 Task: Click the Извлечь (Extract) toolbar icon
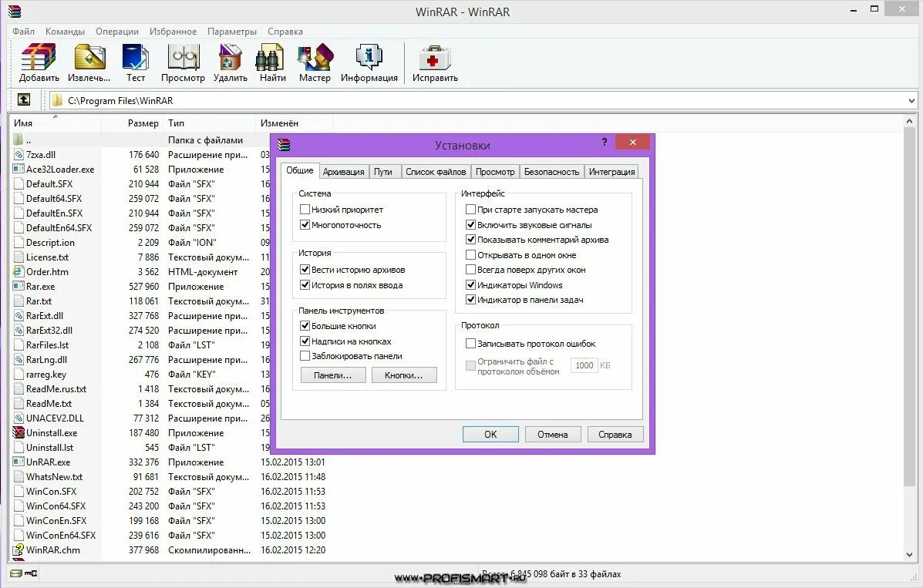coord(89,58)
